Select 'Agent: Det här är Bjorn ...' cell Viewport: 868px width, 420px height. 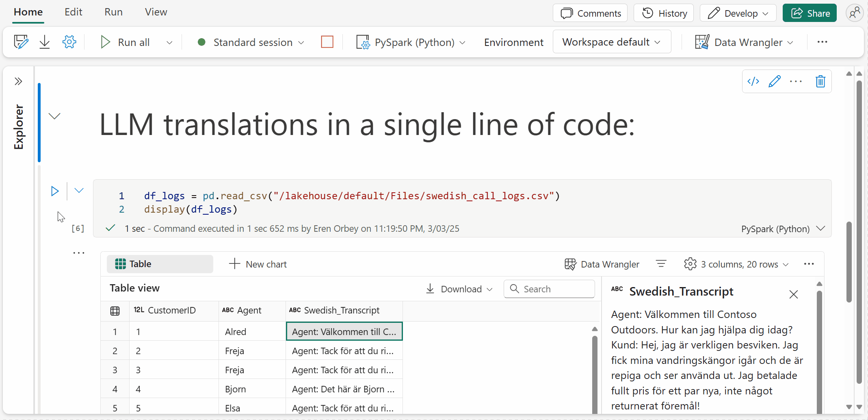344,389
